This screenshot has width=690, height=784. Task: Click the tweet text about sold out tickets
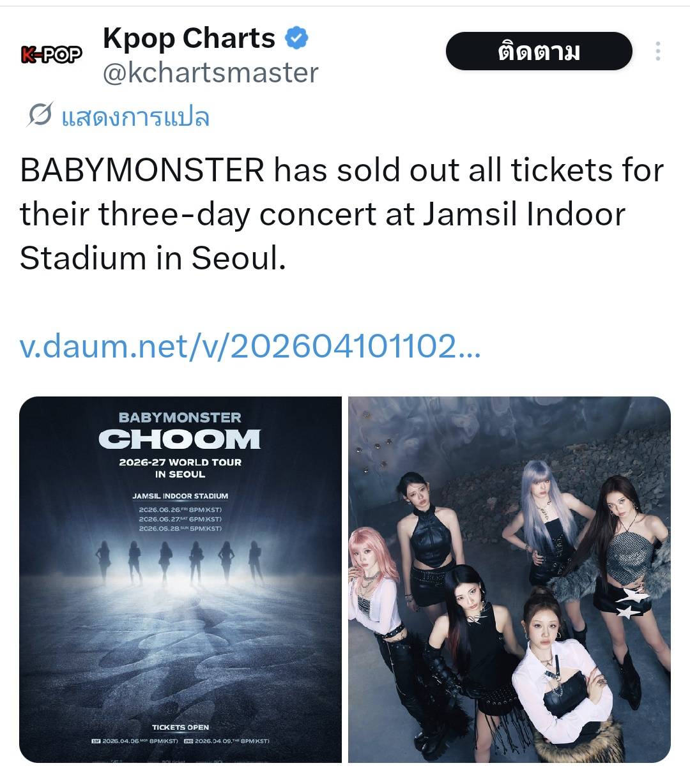342,214
